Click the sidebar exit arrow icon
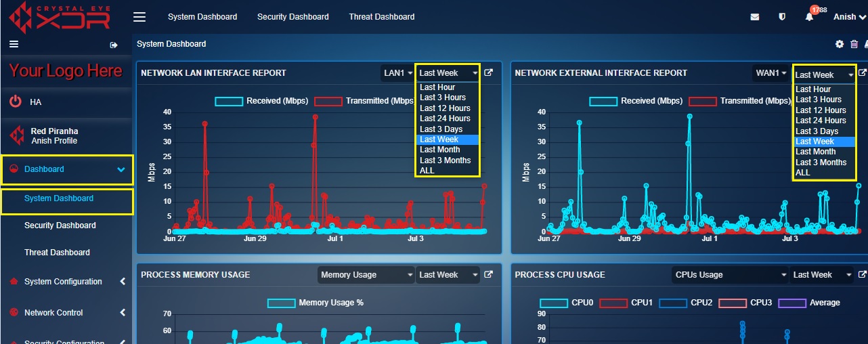This screenshot has width=868, height=344. pyautogui.click(x=114, y=45)
